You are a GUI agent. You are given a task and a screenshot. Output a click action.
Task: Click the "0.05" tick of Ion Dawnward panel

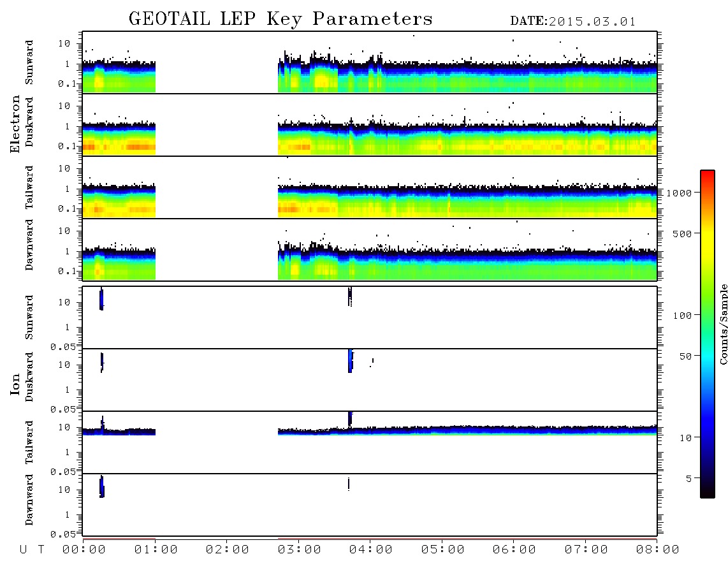(62, 534)
